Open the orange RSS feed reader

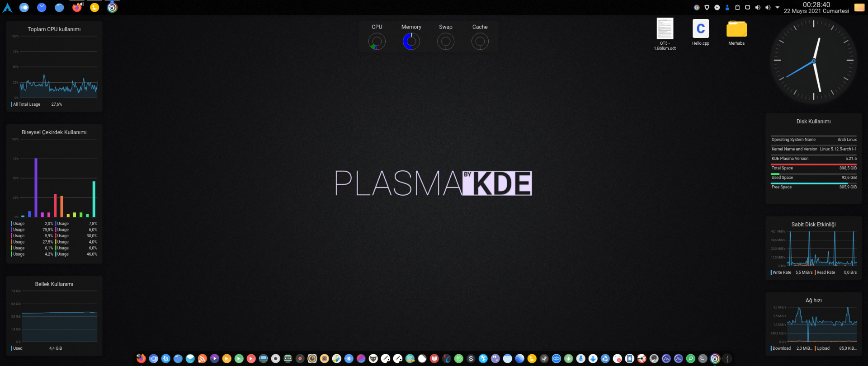coord(203,358)
